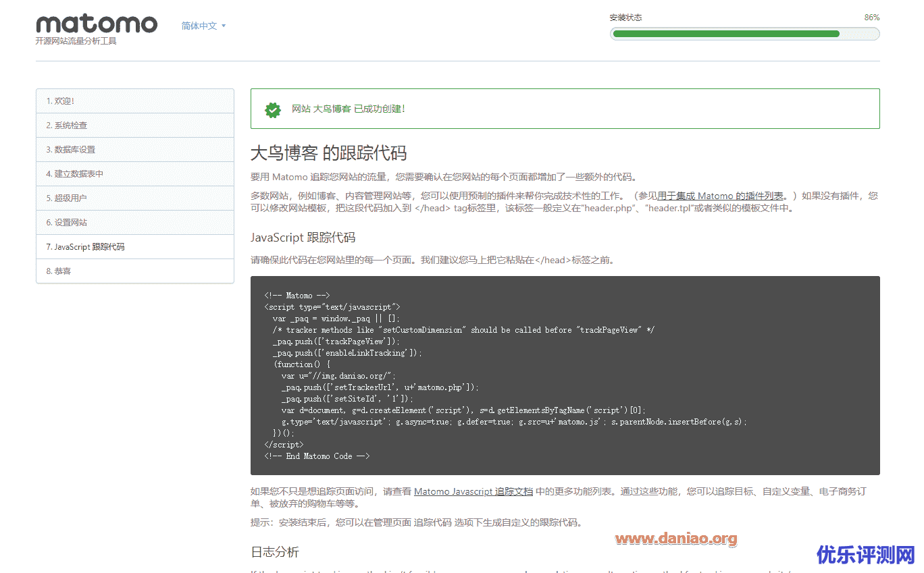Go to step 2. 系统检查
The height and width of the screenshot is (573, 924).
coord(135,126)
